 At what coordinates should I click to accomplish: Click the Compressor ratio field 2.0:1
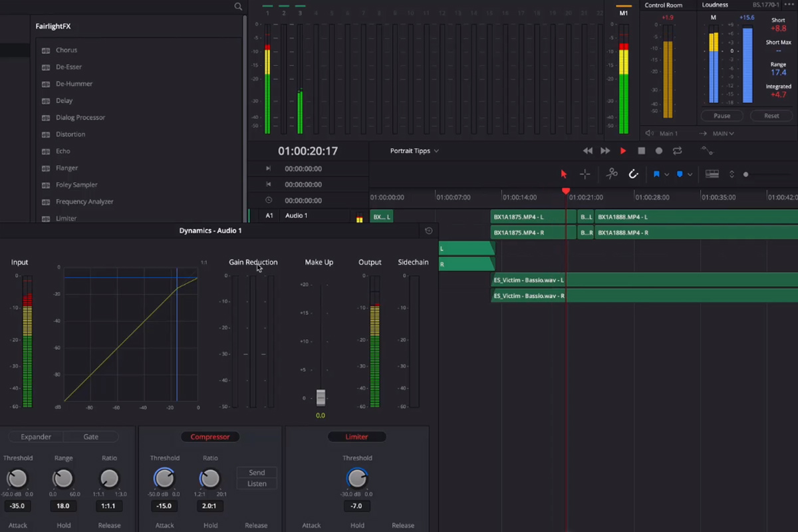pyautogui.click(x=209, y=506)
